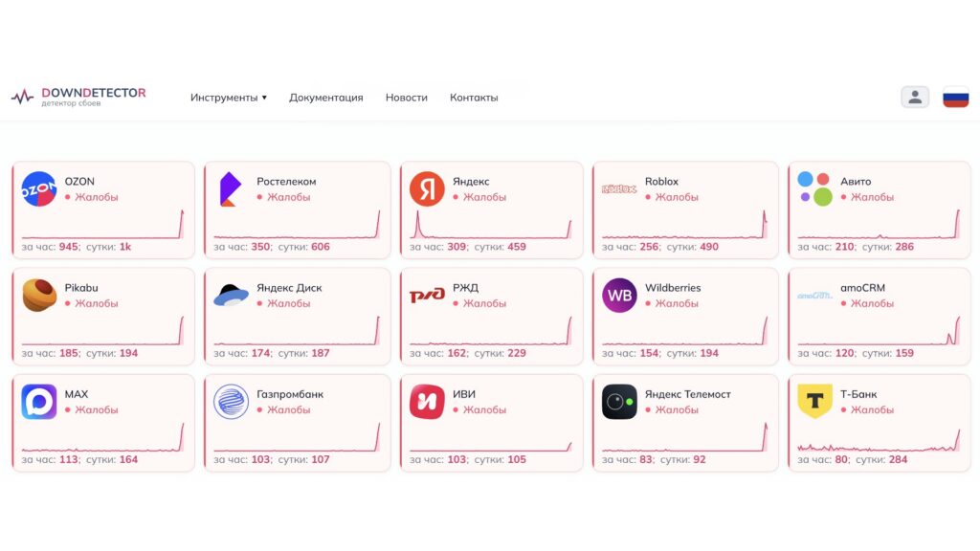Open the Документация menu item
This screenshot has height=551, width=980.
(325, 98)
